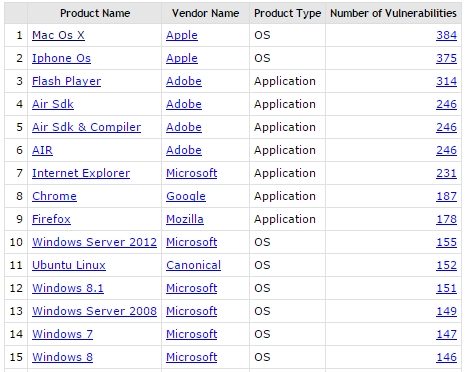Click the 187 vulnerabilities link for Chrome
This screenshot has width=466, height=372.
click(446, 196)
